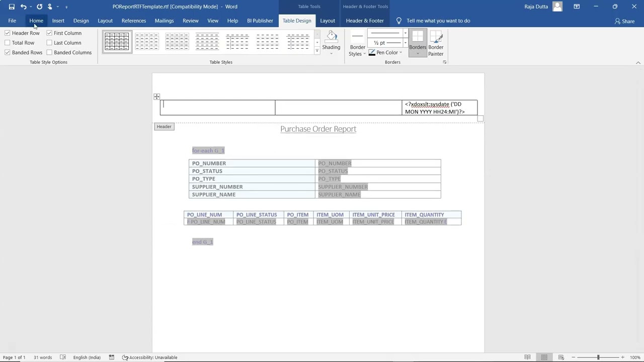Click the English (India) language indicator

[87, 357]
